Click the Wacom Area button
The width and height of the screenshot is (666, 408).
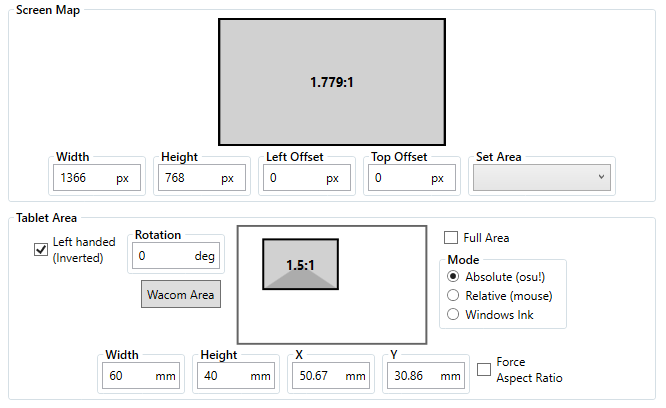(x=181, y=294)
